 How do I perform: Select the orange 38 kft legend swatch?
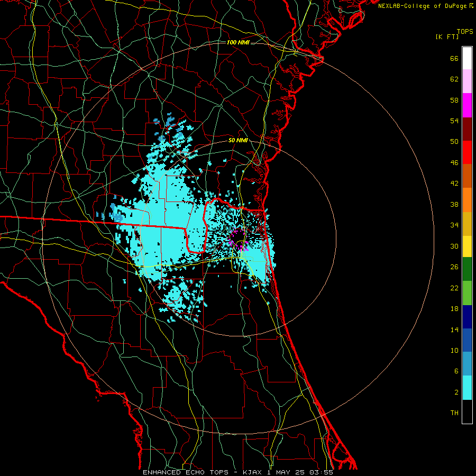coord(467,200)
